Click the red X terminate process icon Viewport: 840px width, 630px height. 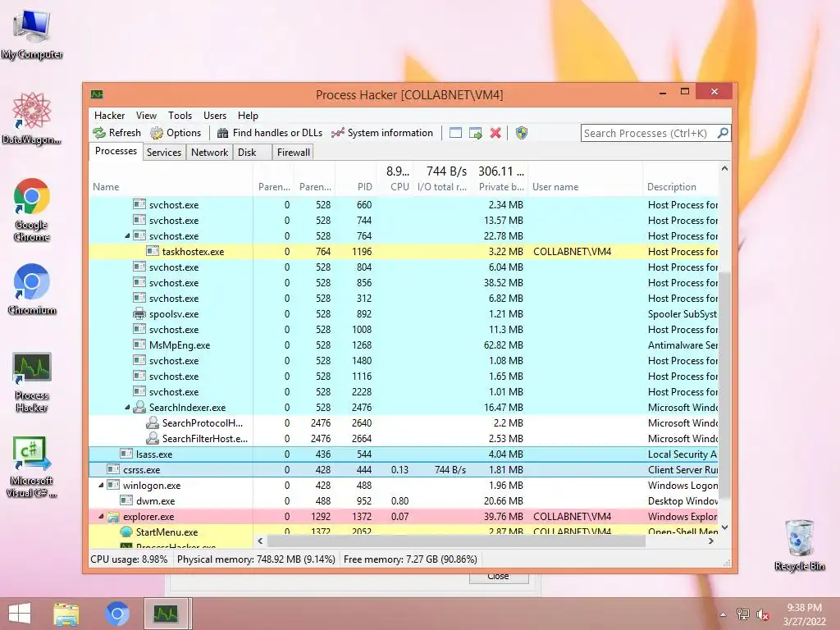[x=495, y=133]
